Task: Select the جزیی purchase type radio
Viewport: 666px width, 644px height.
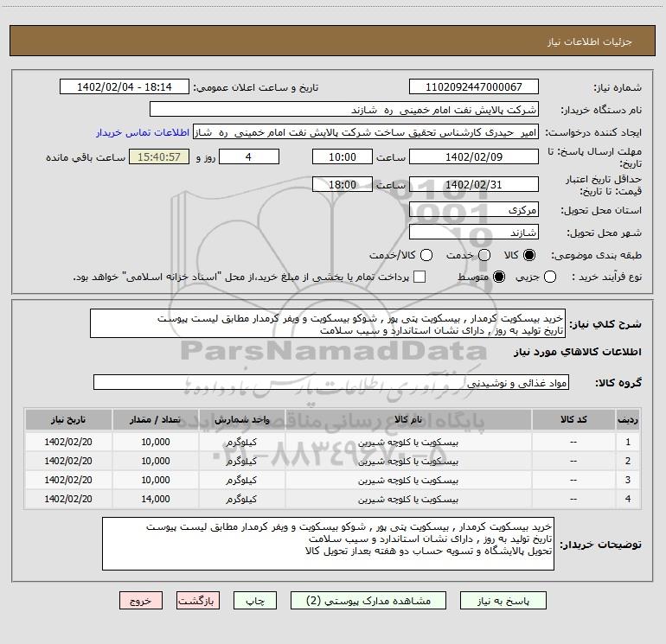Action: pos(550,277)
